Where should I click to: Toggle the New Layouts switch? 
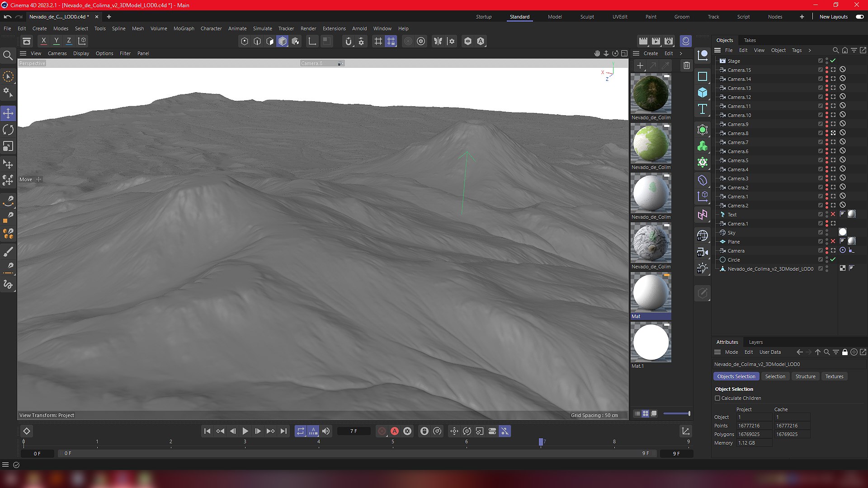tap(860, 17)
